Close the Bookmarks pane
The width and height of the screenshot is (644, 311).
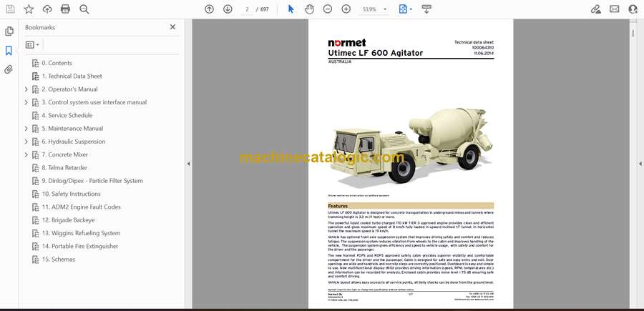click(172, 27)
